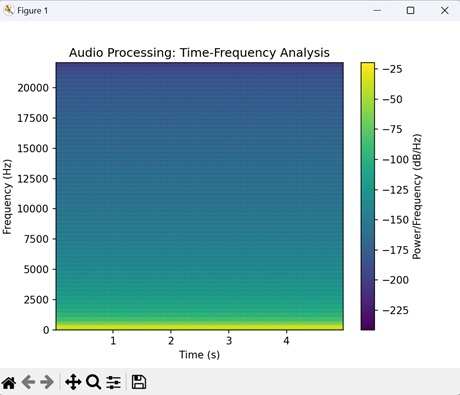The height and width of the screenshot is (395, 460).
Task: Open the Configure subplots sliders icon
Action: pyautogui.click(x=113, y=382)
